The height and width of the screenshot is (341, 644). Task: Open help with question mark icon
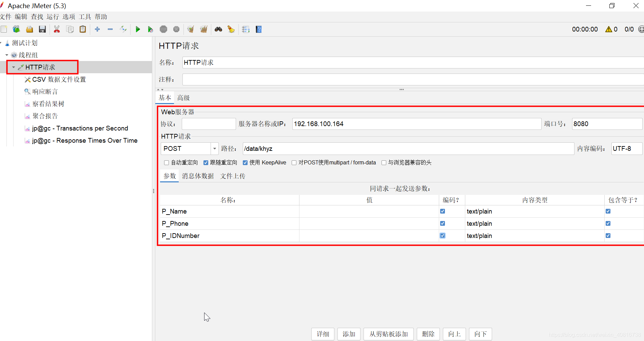click(x=259, y=29)
